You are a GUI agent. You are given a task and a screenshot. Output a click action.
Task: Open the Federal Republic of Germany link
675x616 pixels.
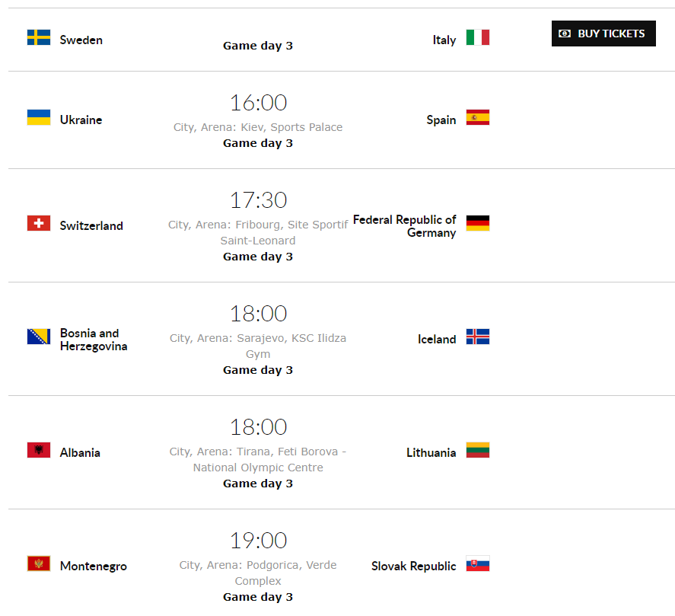[x=405, y=226]
